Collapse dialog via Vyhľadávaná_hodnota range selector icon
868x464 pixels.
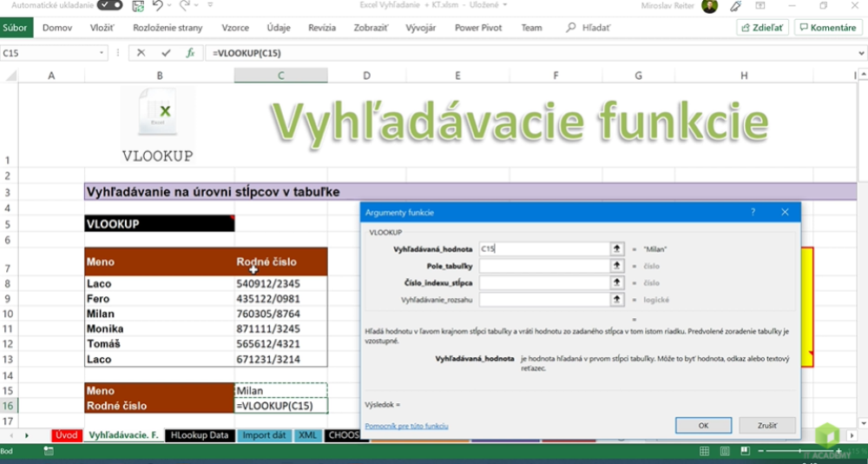(617, 249)
